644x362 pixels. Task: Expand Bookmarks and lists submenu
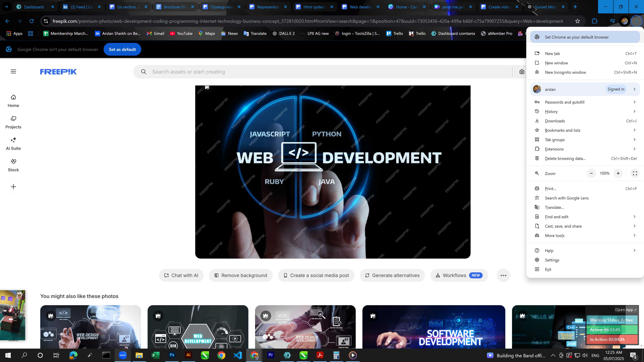585,130
